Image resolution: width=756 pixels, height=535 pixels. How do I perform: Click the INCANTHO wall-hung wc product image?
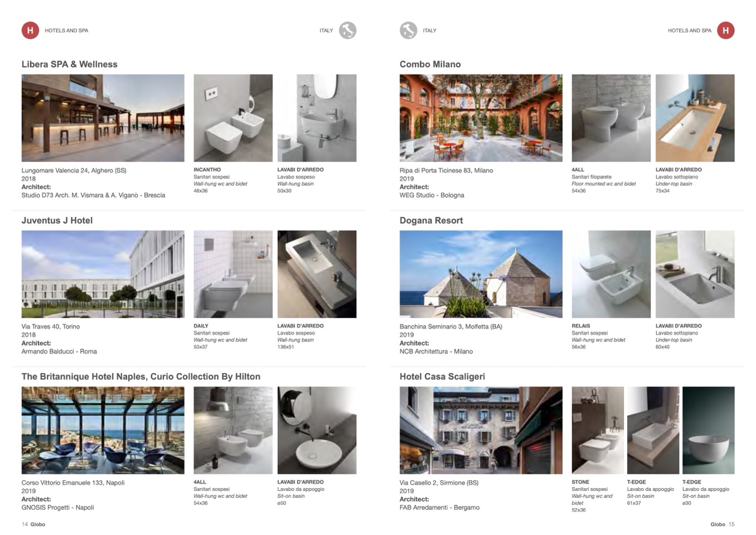(233, 118)
